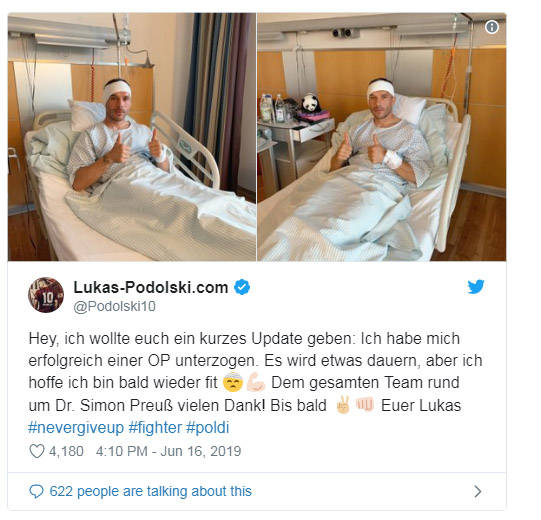Click the blue verified checkmark badge
This screenshot has height=520, width=541.
coord(242,287)
